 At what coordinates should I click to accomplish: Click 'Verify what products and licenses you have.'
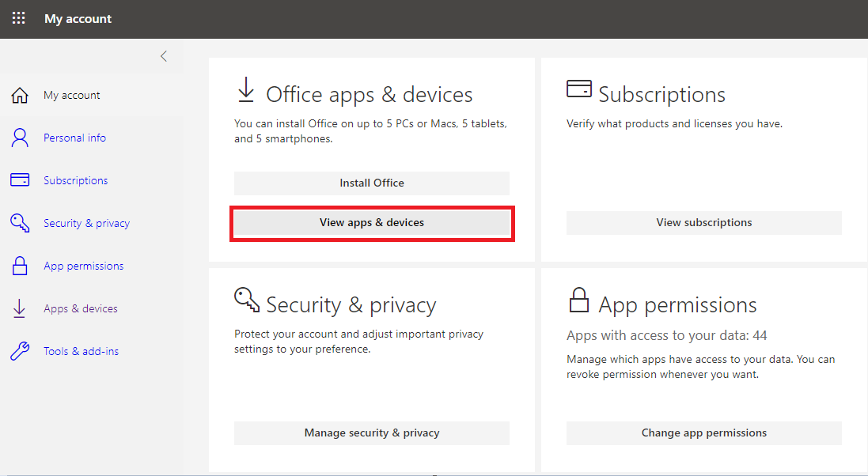[x=674, y=124]
